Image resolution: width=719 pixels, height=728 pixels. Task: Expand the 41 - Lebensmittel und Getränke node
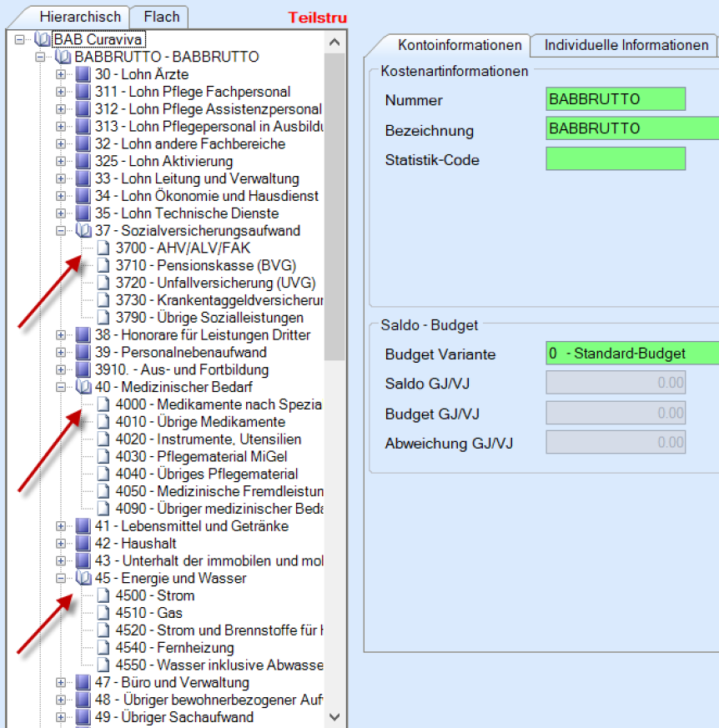(61, 526)
